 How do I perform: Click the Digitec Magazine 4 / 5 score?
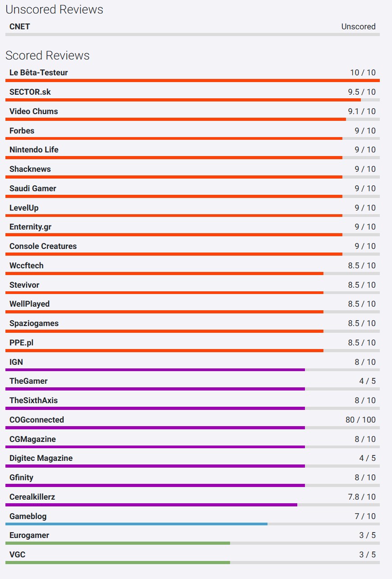[367, 458]
